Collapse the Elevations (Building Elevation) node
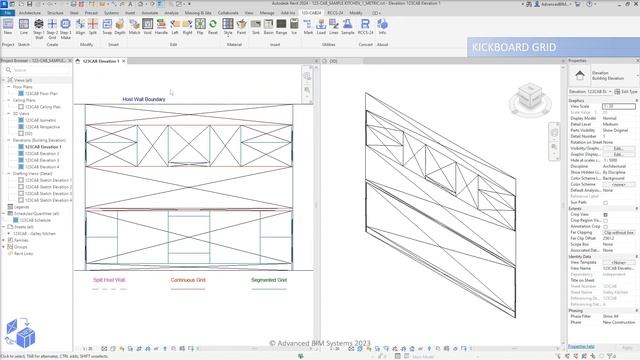This screenshot has width=640, height=360. pyautogui.click(x=9, y=140)
